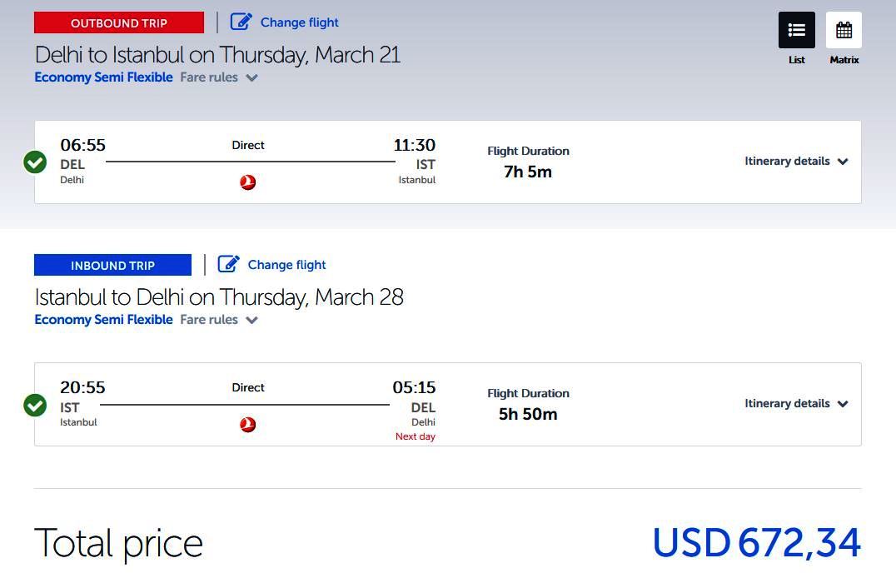The image size is (896, 588).
Task: Open inbound Change flight link
Action: (286, 265)
